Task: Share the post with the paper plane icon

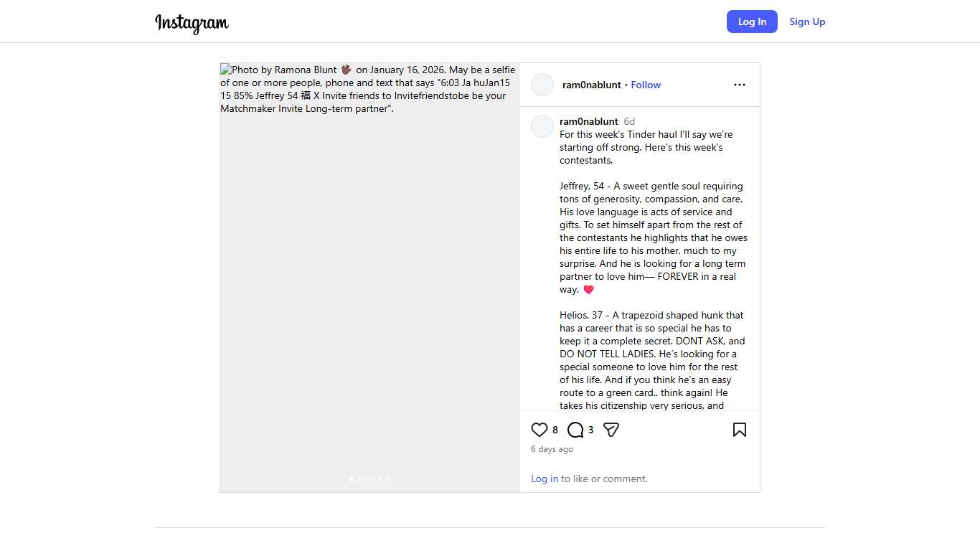Action: pos(611,430)
